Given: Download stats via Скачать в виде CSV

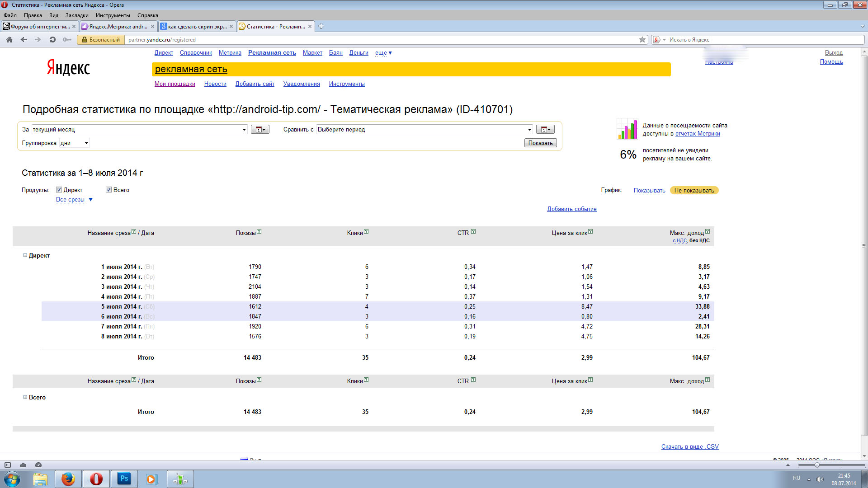Looking at the screenshot, I should 690,447.
